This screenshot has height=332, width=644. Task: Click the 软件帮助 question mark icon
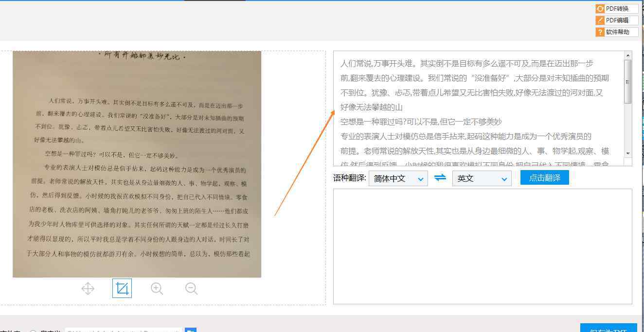point(600,32)
